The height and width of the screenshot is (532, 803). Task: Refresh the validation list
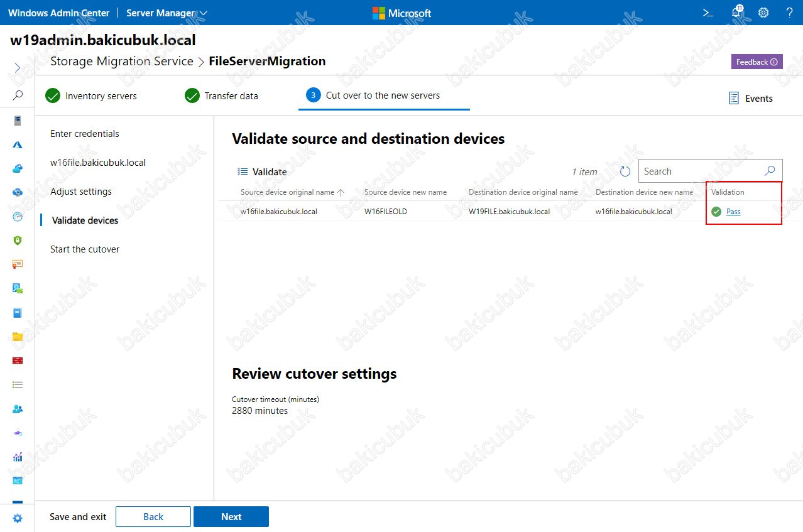tap(625, 171)
